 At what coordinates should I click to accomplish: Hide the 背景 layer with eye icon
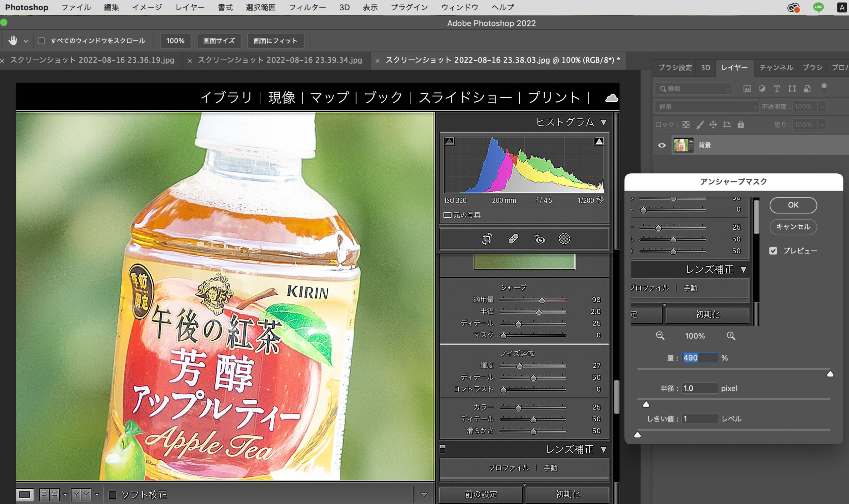(x=661, y=145)
